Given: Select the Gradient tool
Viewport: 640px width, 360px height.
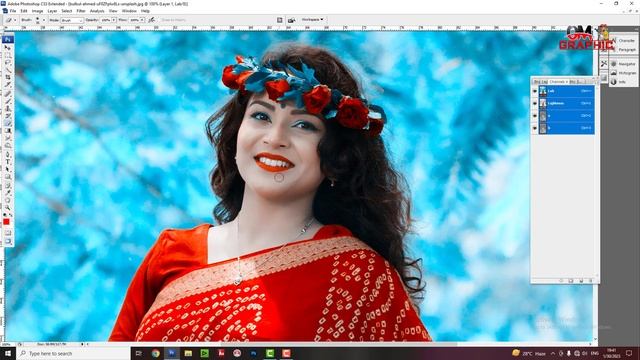Looking at the screenshot, I should [7, 131].
